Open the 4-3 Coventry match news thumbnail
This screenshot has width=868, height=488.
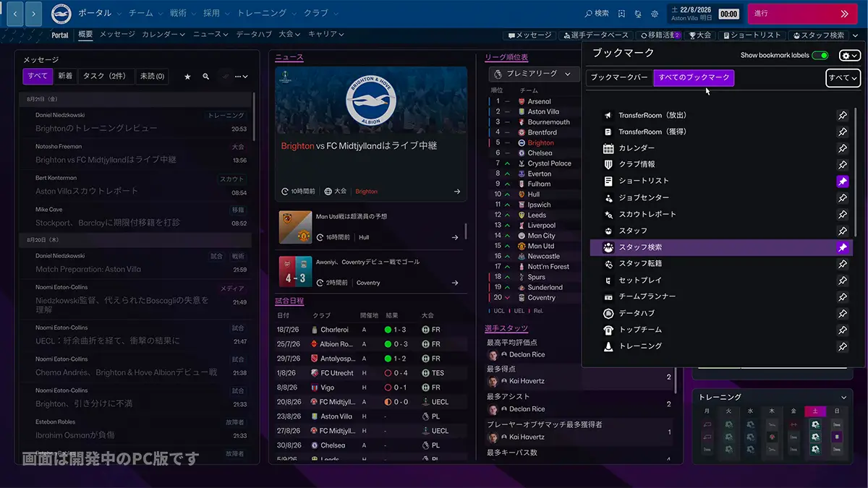295,272
